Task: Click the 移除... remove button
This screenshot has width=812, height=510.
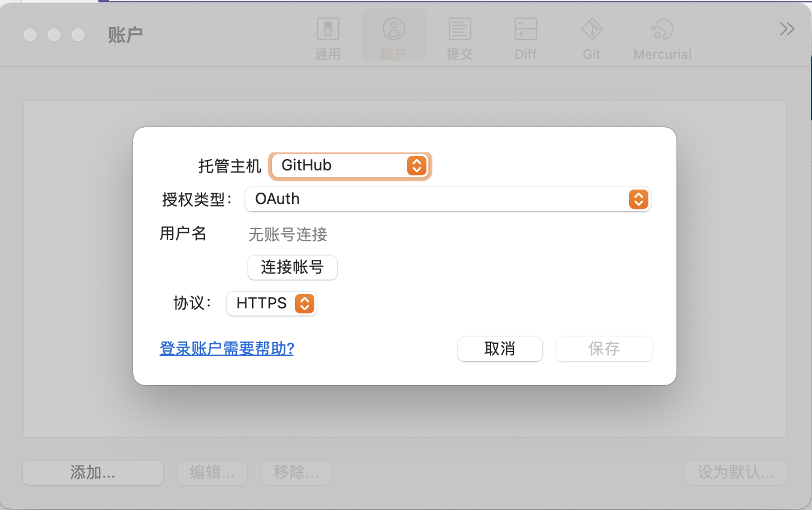Action: click(x=296, y=472)
